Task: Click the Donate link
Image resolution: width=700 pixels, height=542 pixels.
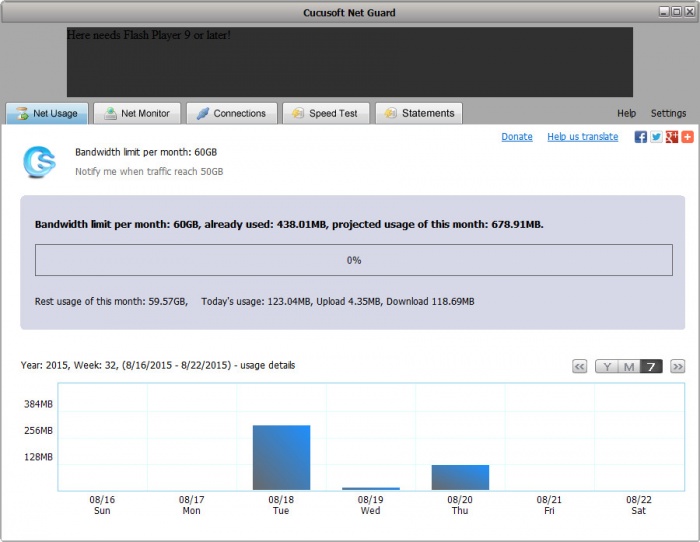Action: 517,137
